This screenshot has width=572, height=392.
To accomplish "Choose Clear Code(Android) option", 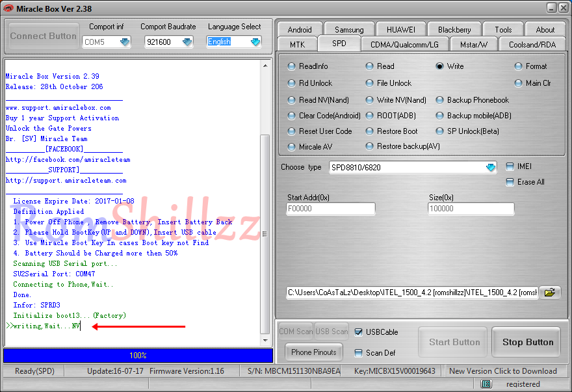I will 324,115.
